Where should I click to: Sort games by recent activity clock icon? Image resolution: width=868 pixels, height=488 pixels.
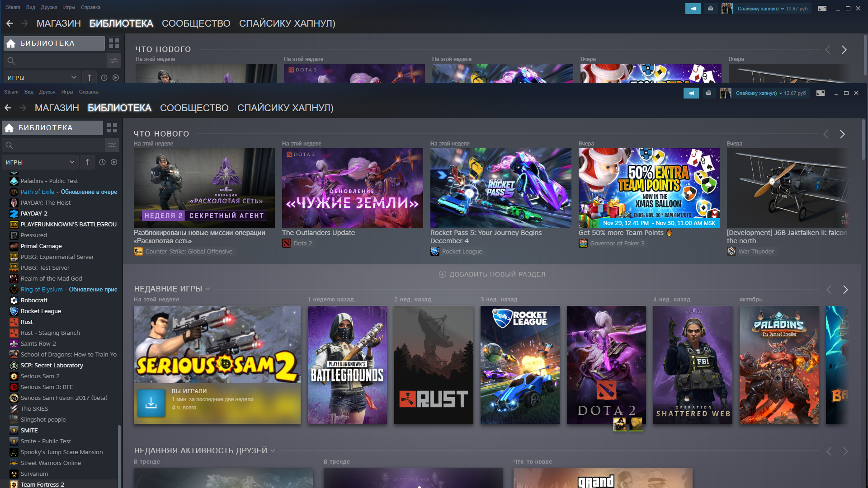click(102, 162)
